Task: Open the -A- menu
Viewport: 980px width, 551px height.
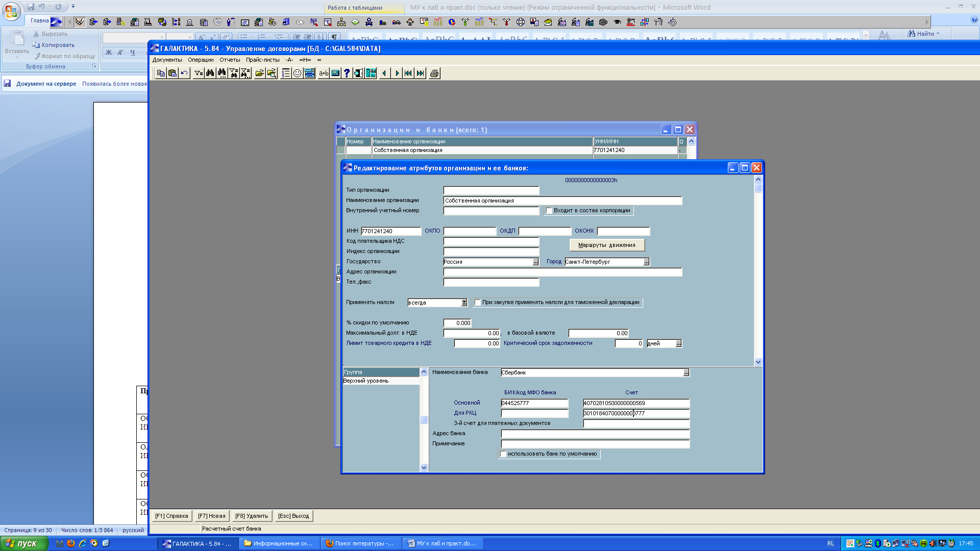Action: [x=289, y=60]
